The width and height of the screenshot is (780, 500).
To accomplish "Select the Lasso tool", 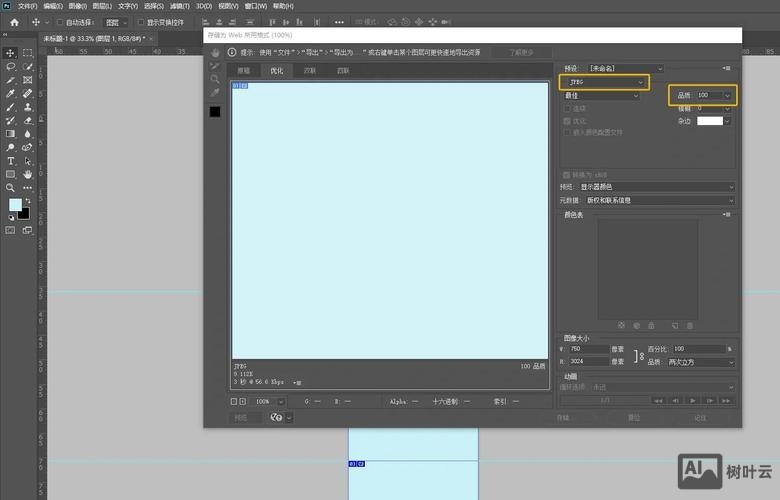I will coord(11,65).
